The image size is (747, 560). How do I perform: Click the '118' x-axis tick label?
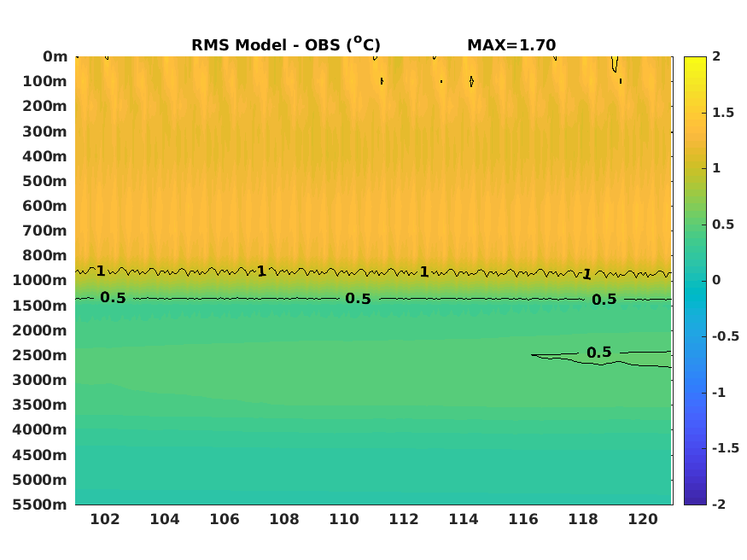pyautogui.click(x=583, y=519)
